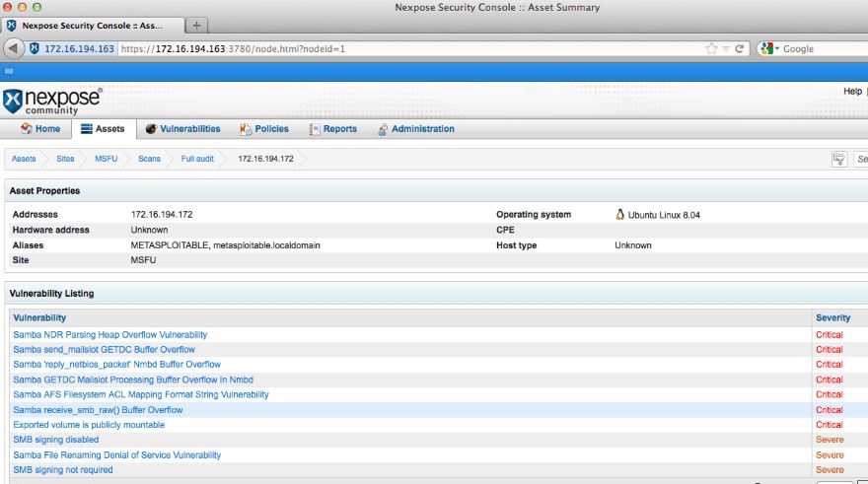Click the small blue icon in top banner
Screen dimensions: 868x484
click(x=9, y=71)
